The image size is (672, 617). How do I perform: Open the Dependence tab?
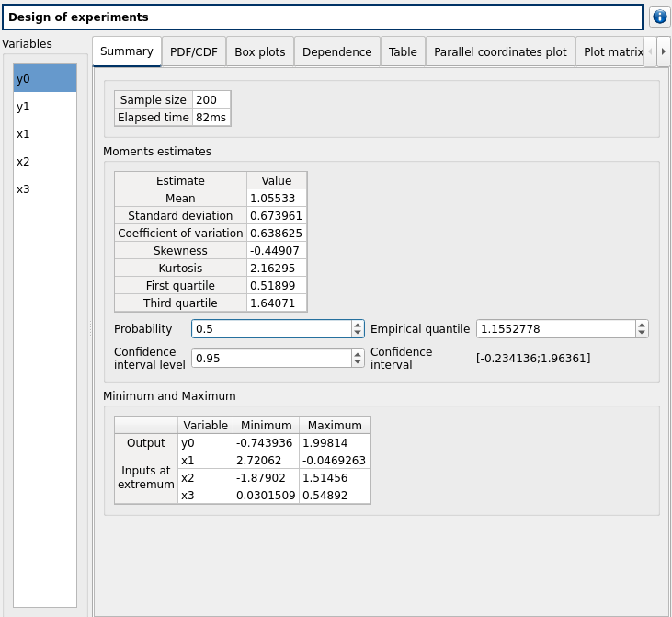(336, 52)
